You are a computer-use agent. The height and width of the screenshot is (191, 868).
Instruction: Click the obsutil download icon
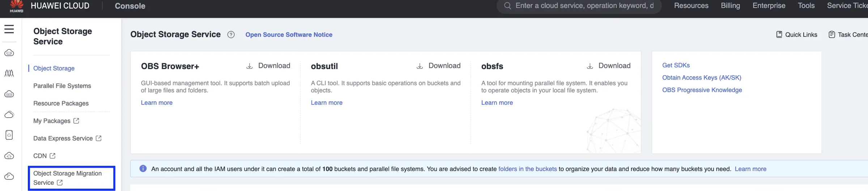pyautogui.click(x=420, y=66)
